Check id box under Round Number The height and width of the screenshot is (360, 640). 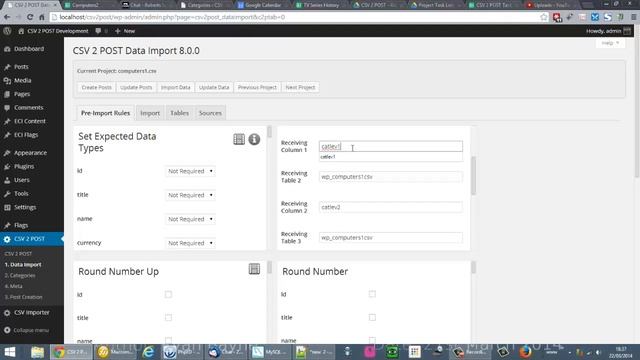click(x=372, y=294)
